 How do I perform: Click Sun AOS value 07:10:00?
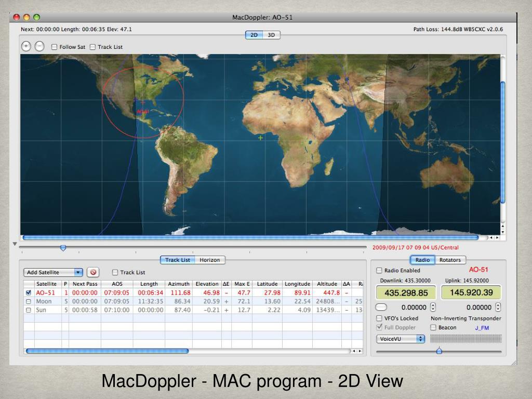click(x=117, y=310)
